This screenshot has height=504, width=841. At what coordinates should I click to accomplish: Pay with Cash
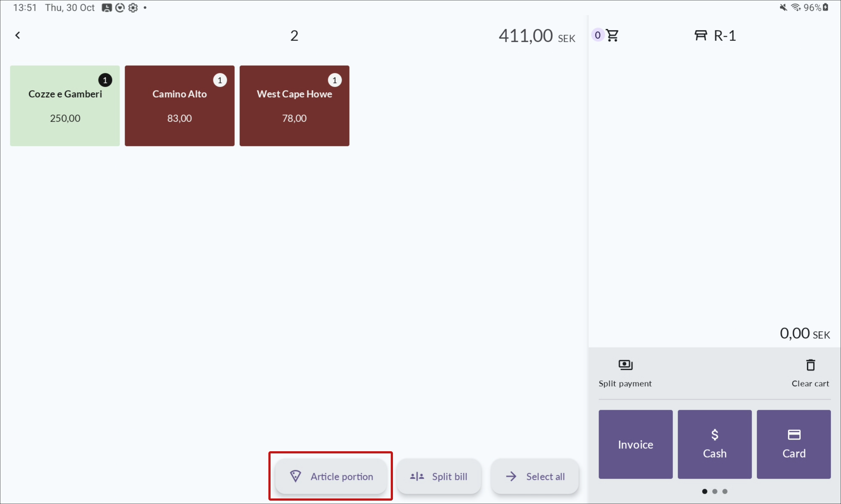point(714,444)
